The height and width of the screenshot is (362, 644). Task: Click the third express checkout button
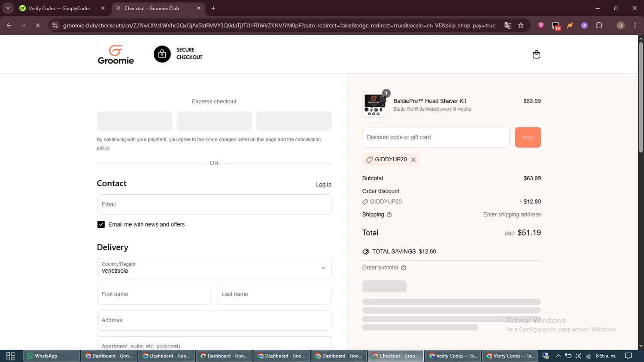pyautogui.click(x=294, y=121)
